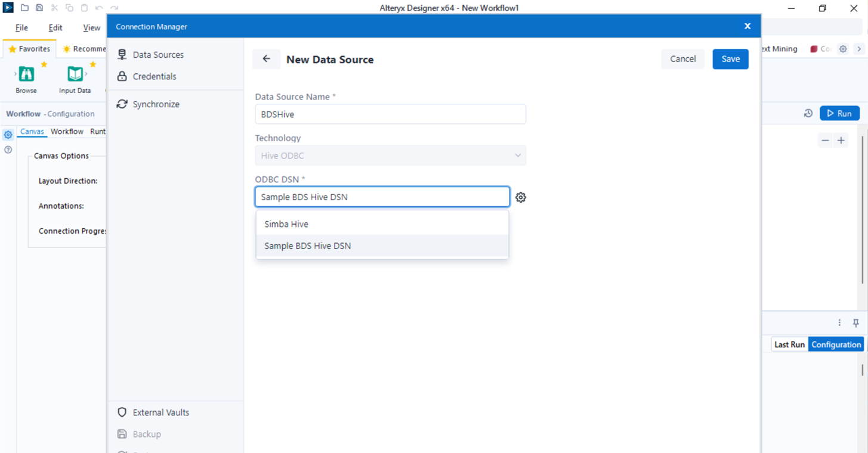
Task: Click the Cancel button
Action: 682,59
